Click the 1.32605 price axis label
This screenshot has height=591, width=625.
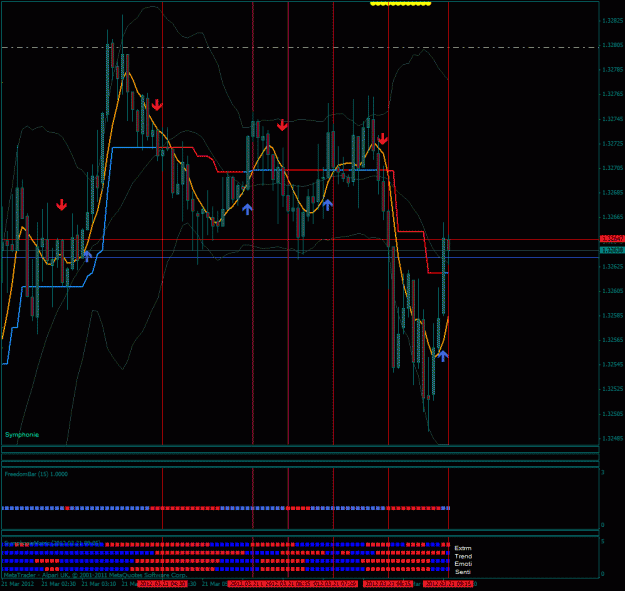tap(613, 291)
